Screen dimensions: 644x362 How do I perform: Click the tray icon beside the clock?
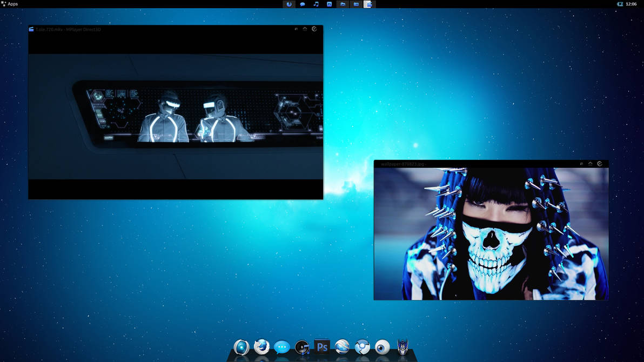(x=620, y=4)
